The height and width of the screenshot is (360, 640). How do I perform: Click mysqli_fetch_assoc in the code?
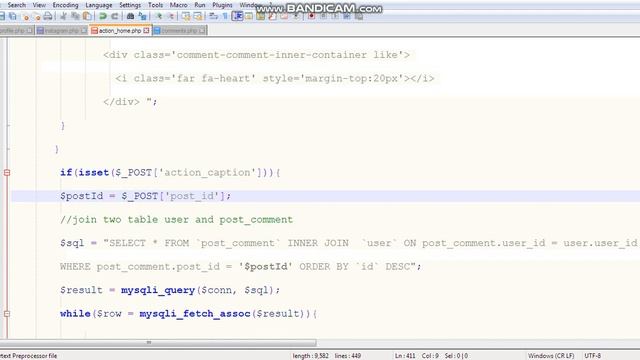click(194, 314)
